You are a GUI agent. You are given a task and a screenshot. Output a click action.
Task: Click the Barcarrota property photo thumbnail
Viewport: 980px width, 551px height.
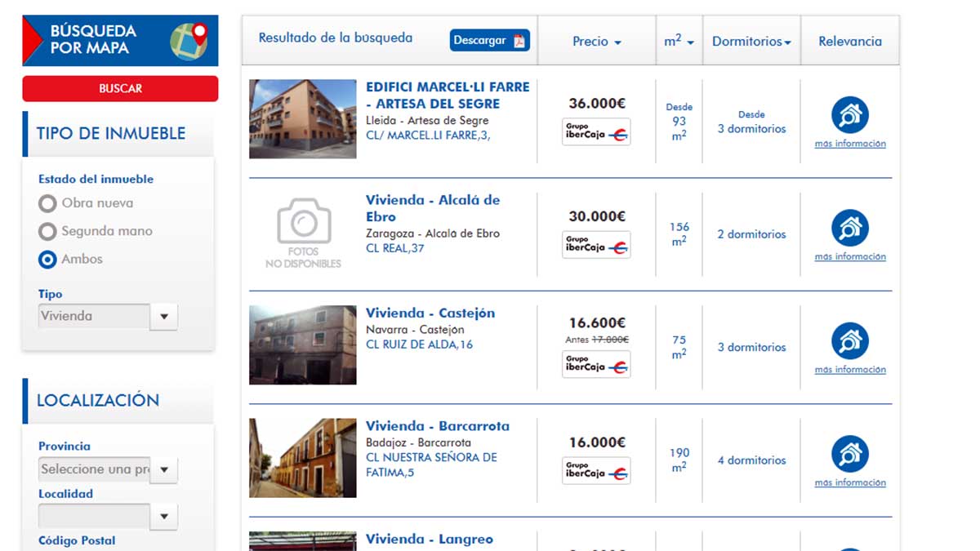pos(303,458)
